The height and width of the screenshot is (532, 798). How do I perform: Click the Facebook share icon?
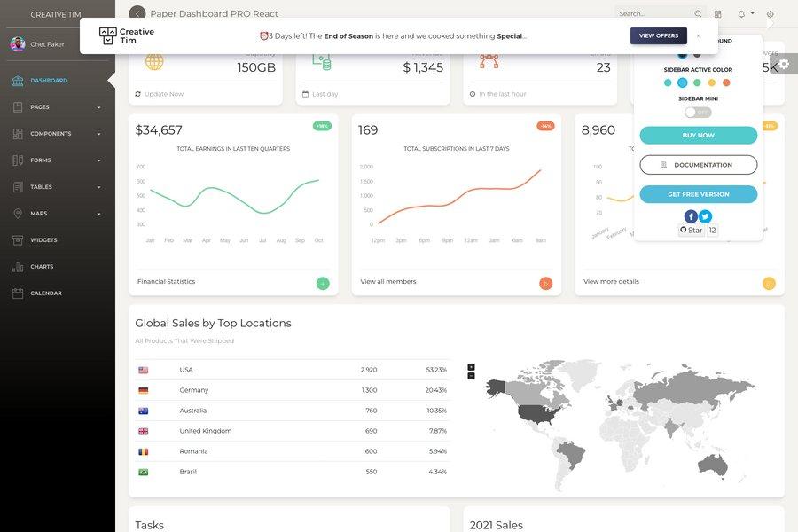click(691, 216)
